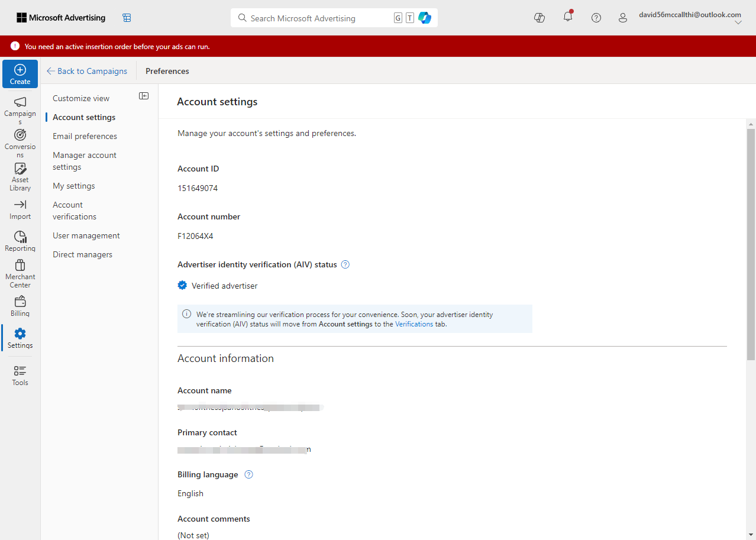Open notifications bell icon
The image size is (756, 540).
568,17
